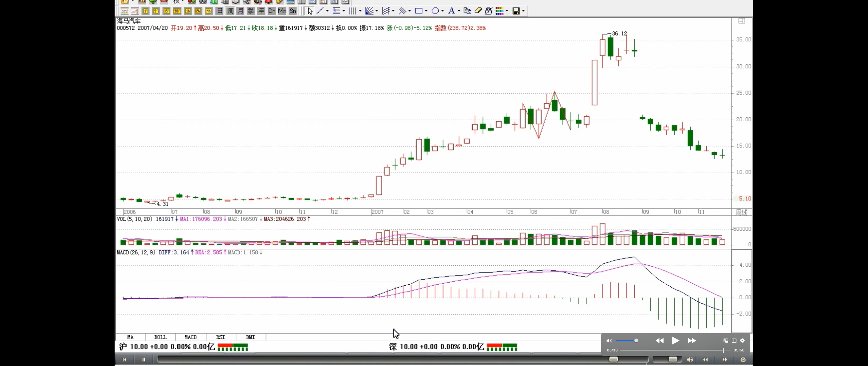
Task: Open the MACD indicator tab
Action: [x=191, y=337]
